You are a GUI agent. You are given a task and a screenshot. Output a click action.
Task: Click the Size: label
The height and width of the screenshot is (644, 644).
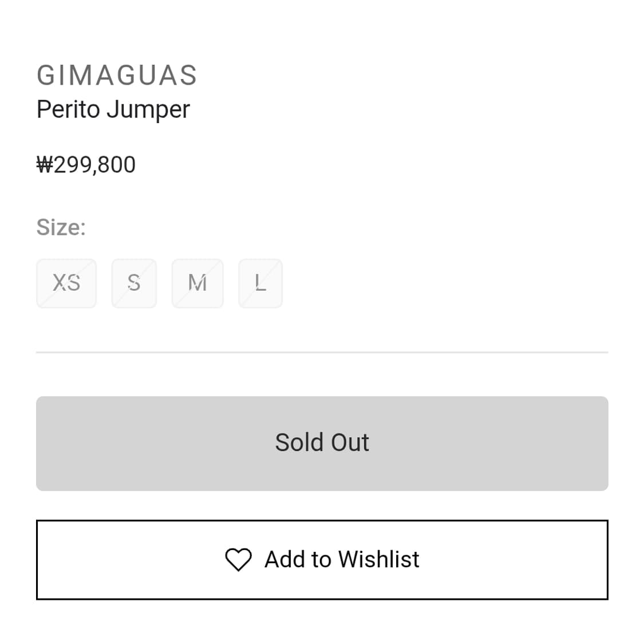click(61, 227)
